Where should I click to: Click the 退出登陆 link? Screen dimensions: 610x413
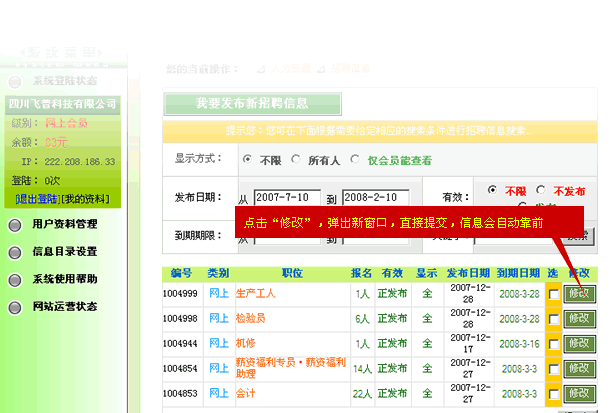pos(36,199)
